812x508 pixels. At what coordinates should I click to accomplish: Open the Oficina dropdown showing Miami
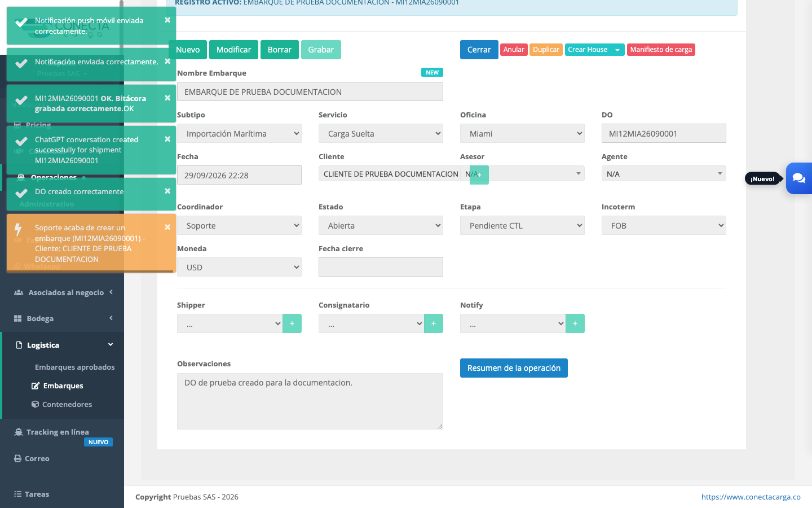coord(522,134)
